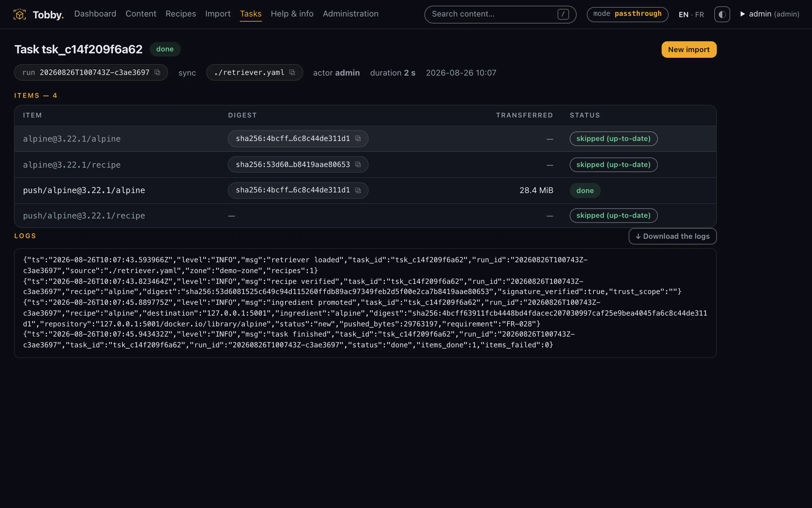Click the actor admin label

pos(336,73)
